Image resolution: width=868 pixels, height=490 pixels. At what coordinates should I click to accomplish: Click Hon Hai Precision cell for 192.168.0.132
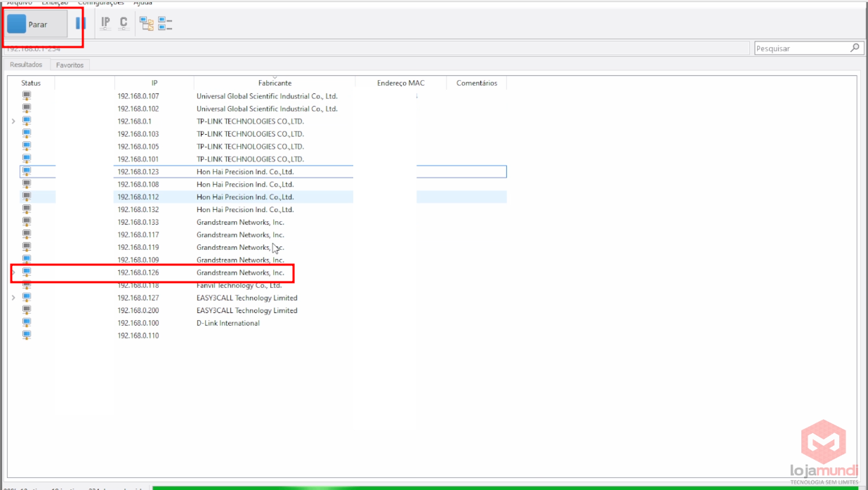(245, 210)
